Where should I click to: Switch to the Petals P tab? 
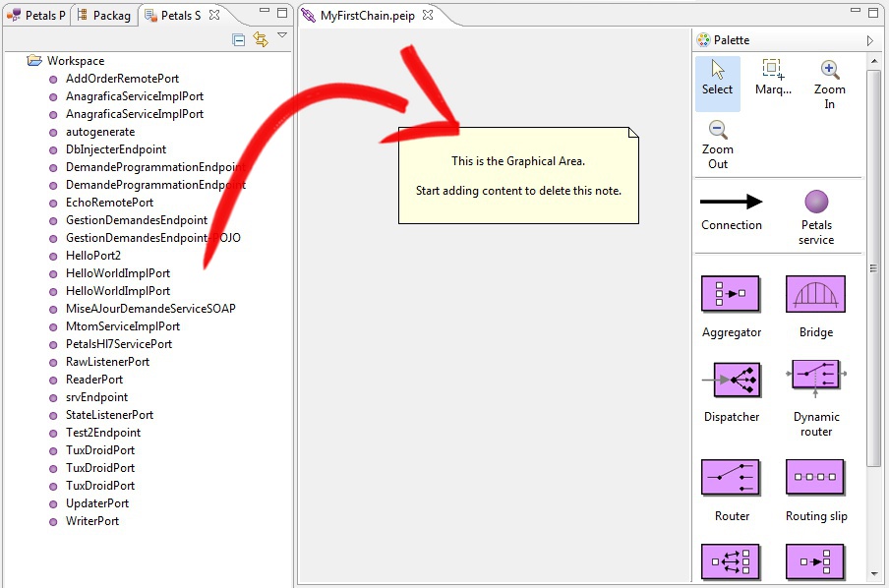[x=37, y=15]
